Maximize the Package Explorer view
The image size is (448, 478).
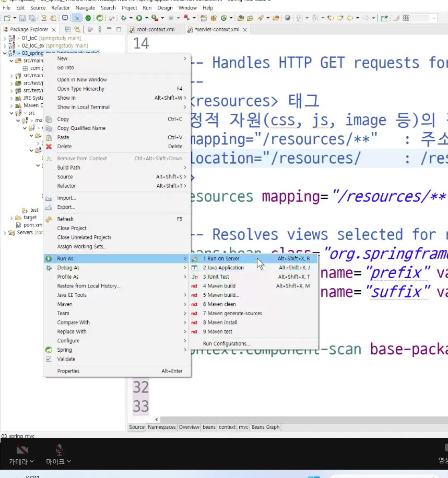pyautogui.click(x=119, y=29)
